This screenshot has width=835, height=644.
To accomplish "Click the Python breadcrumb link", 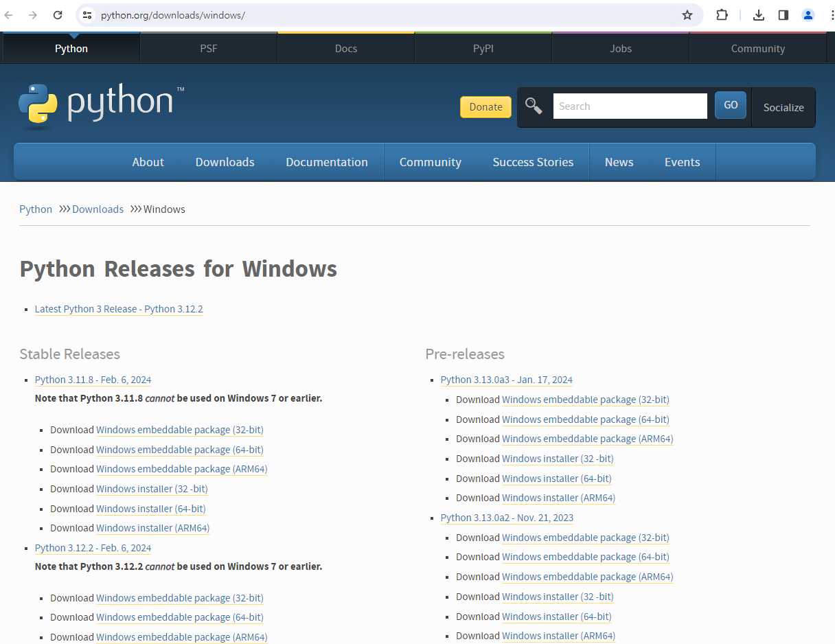I will [36, 209].
